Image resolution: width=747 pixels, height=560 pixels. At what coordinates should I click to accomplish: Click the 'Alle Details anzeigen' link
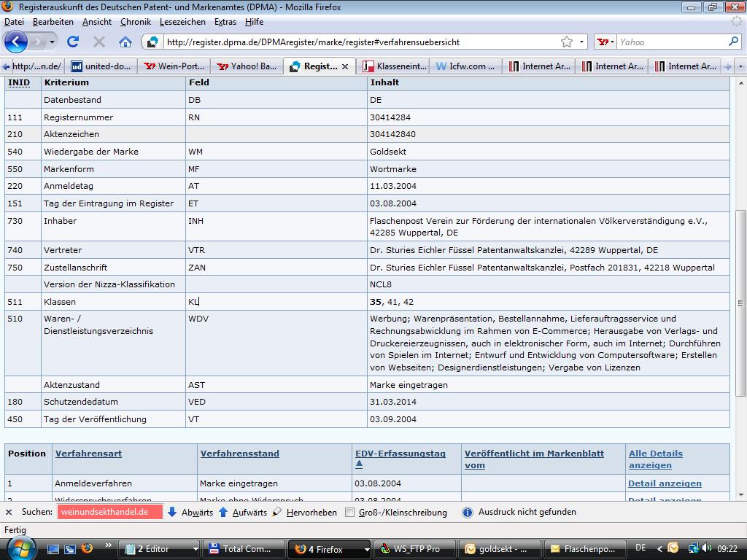pyautogui.click(x=656, y=459)
